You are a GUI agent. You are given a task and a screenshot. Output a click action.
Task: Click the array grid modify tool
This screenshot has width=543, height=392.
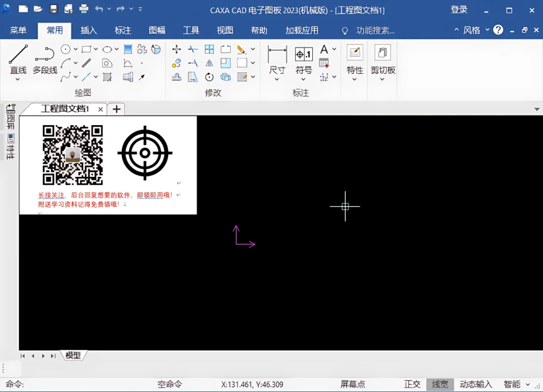(209, 49)
